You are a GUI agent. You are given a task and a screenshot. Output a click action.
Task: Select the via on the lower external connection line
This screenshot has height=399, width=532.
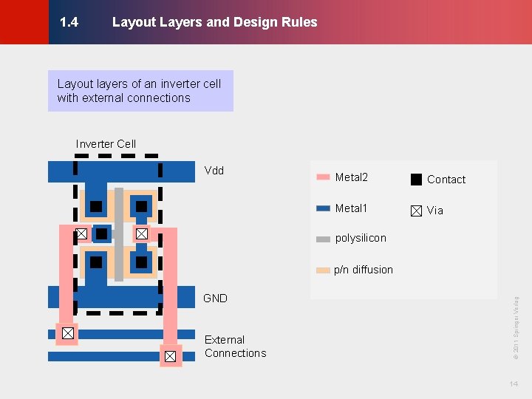(170, 356)
